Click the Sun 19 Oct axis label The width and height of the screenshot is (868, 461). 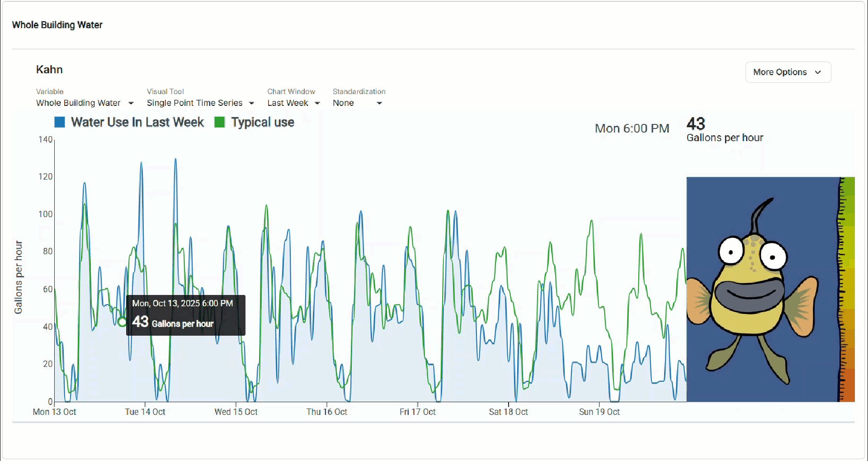pos(599,412)
